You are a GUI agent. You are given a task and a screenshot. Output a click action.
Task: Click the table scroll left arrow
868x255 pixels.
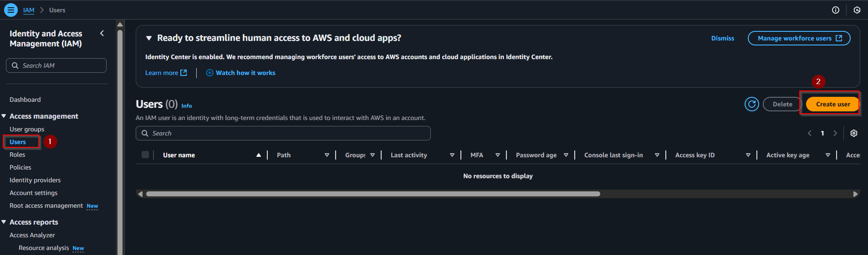140,194
